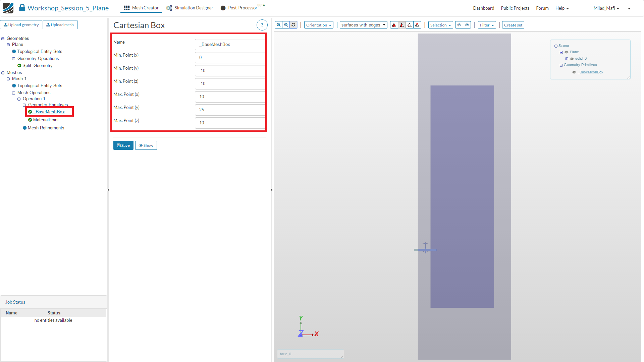Switch to Simulation Designer tab
The width and height of the screenshot is (644, 362).
click(x=190, y=8)
